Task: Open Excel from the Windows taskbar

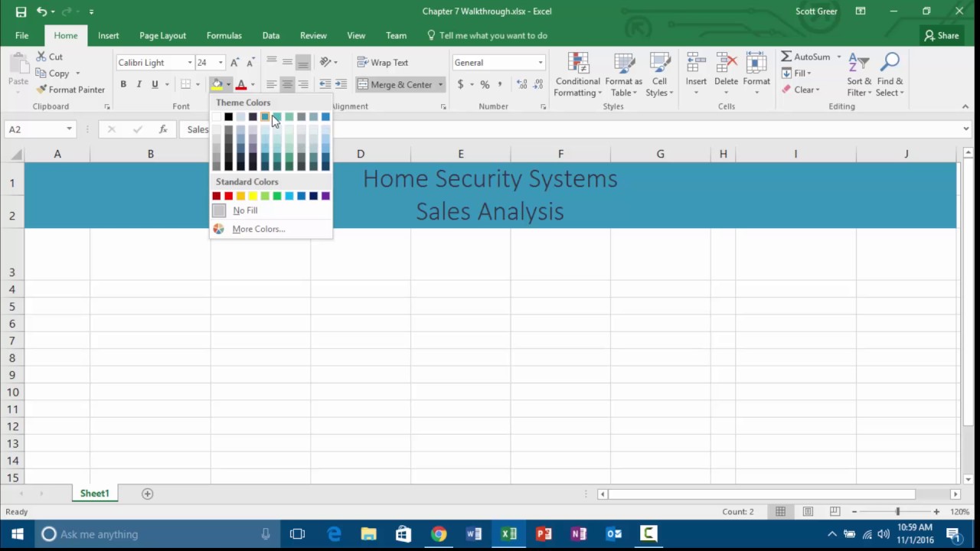Action: [x=508, y=534]
